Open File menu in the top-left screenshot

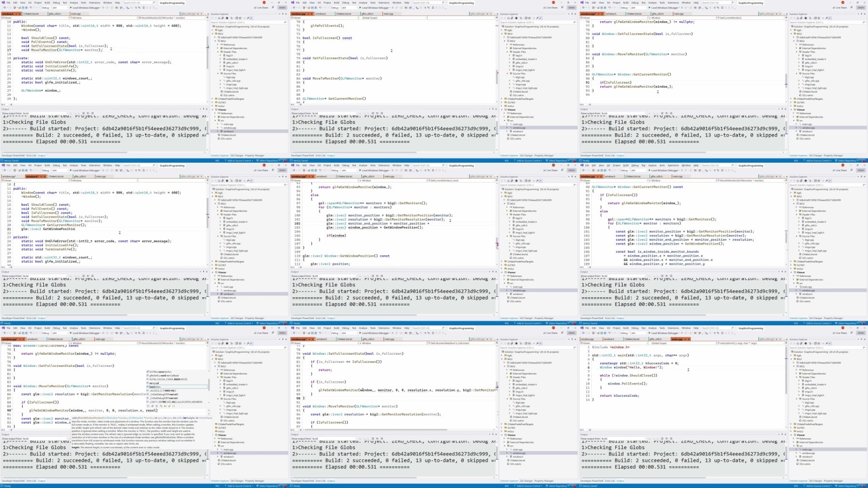pyautogui.click(x=9, y=2)
